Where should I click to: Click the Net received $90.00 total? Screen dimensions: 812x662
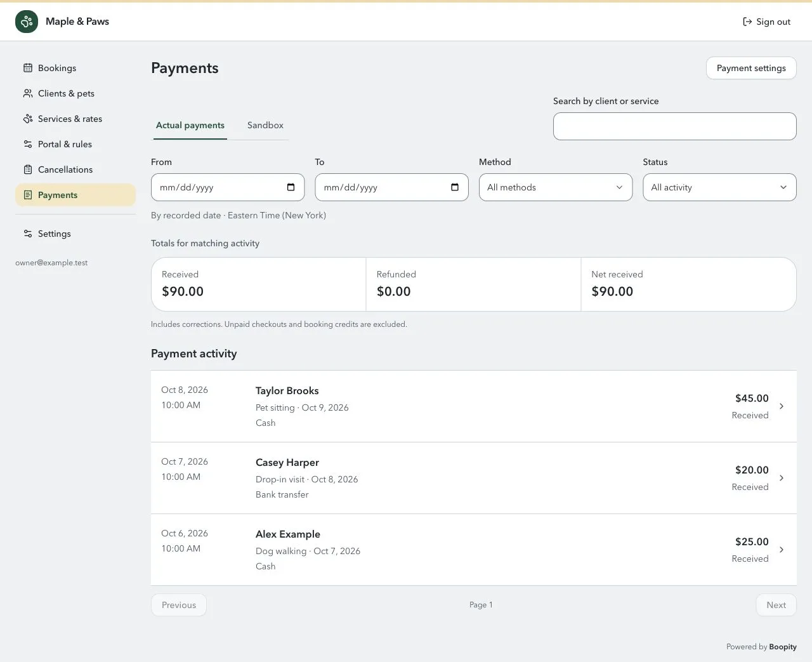coord(612,291)
